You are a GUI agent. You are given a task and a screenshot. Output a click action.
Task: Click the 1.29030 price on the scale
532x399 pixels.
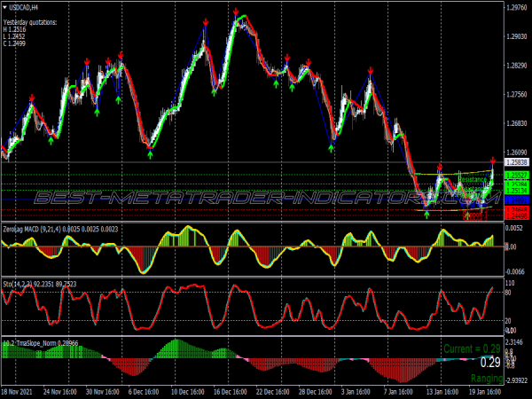click(517, 36)
